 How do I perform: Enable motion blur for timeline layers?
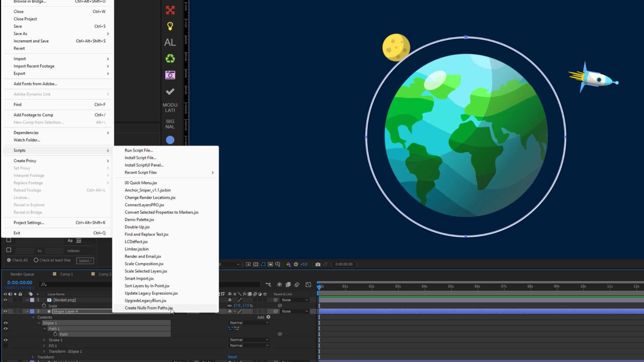(x=297, y=285)
